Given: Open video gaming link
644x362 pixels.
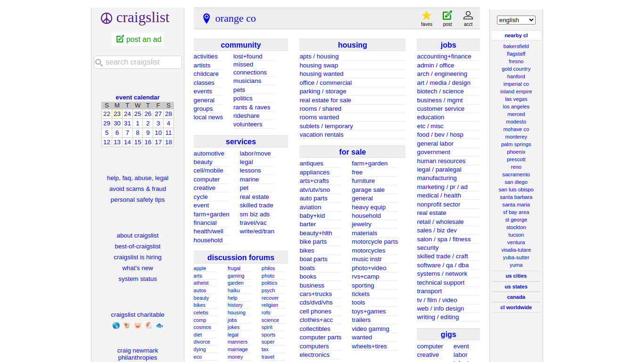Looking at the screenshot, I should click(x=371, y=329).
